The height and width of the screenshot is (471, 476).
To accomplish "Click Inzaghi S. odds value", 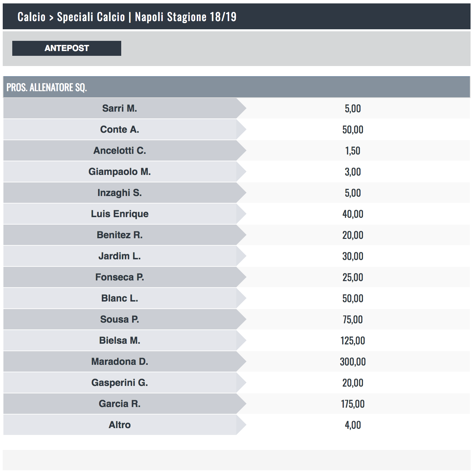I will point(353,193).
